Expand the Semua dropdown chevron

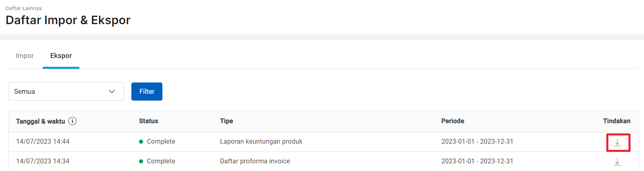coord(112,91)
